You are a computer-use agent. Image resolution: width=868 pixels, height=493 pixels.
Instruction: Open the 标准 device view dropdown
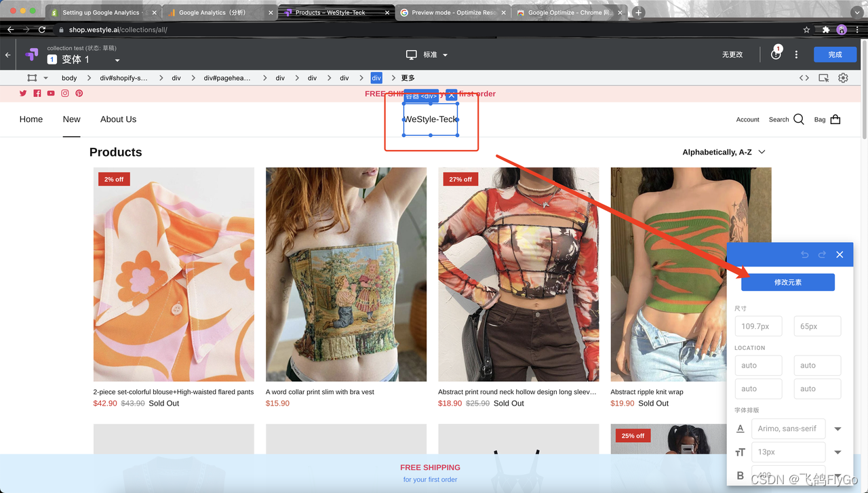point(445,55)
